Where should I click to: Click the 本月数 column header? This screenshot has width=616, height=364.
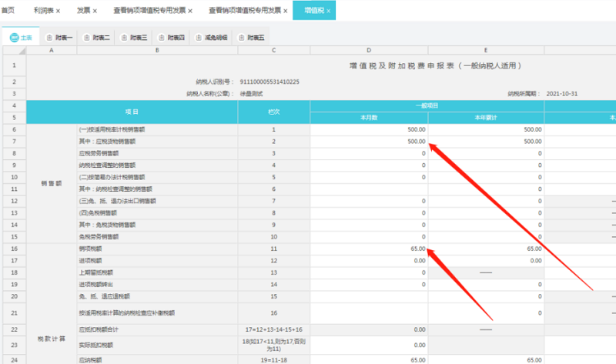point(369,118)
